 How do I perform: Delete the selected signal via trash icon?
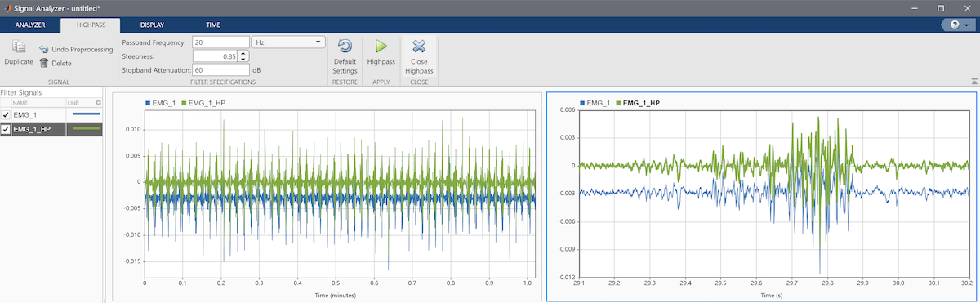[43, 63]
